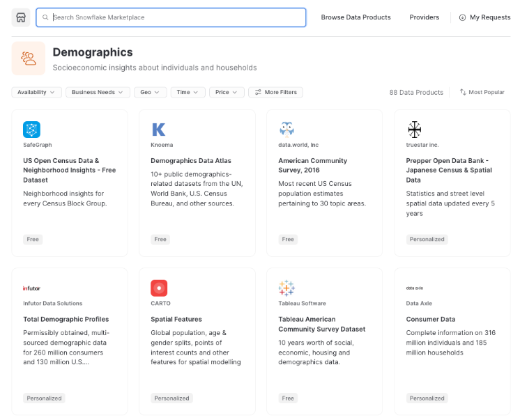The height and width of the screenshot is (420, 520).
Task: Open the Business Needs filter dropdown
Action: point(98,92)
